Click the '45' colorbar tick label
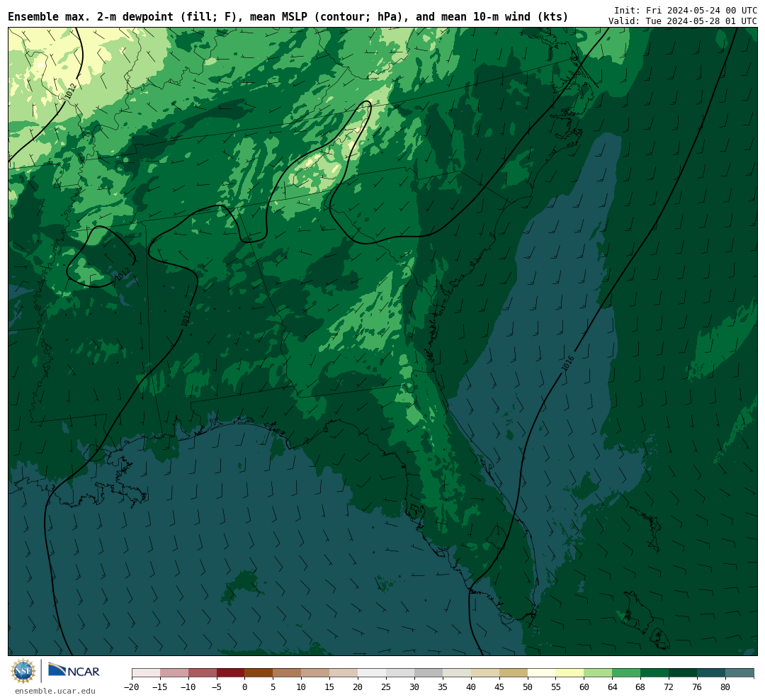Screen dimensions: 765x700 click(499, 687)
